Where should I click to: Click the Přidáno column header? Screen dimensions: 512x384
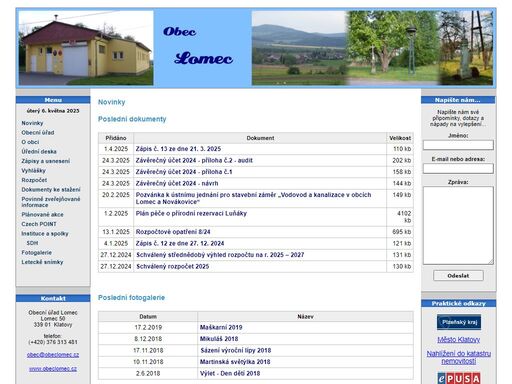coord(116,138)
